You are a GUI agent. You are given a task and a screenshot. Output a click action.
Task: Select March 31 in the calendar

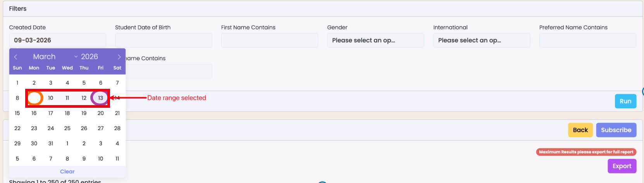coord(51,143)
